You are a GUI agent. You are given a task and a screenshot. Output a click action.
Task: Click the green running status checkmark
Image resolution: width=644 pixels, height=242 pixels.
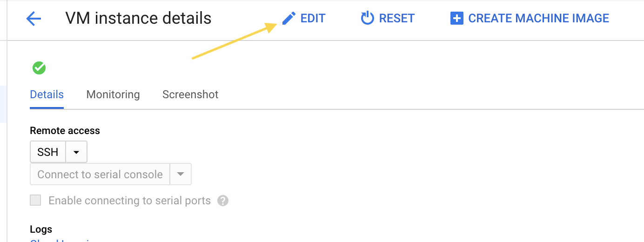click(39, 68)
